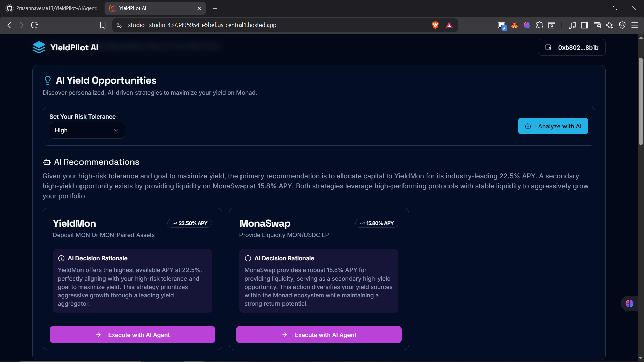Image resolution: width=644 pixels, height=362 pixels.
Task: Click the floating brain widget button
Action: (629, 304)
